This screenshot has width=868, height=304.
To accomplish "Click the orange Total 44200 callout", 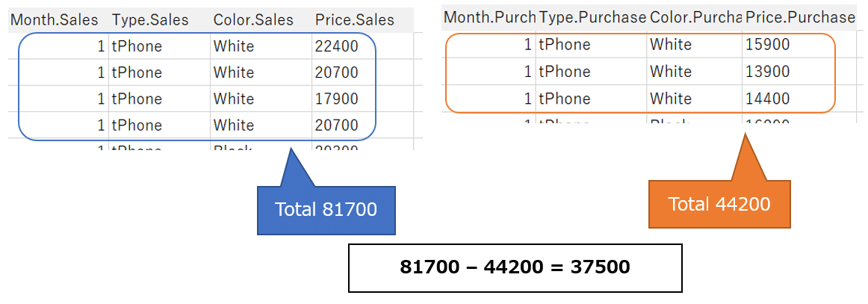I will pos(719,204).
